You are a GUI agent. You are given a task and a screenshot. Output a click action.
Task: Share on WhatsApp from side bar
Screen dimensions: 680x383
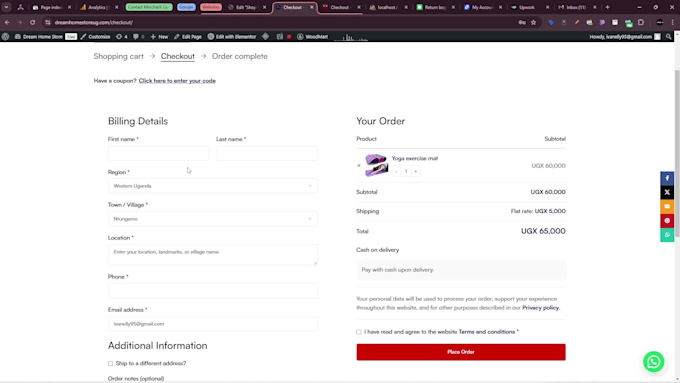(x=667, y=235)
